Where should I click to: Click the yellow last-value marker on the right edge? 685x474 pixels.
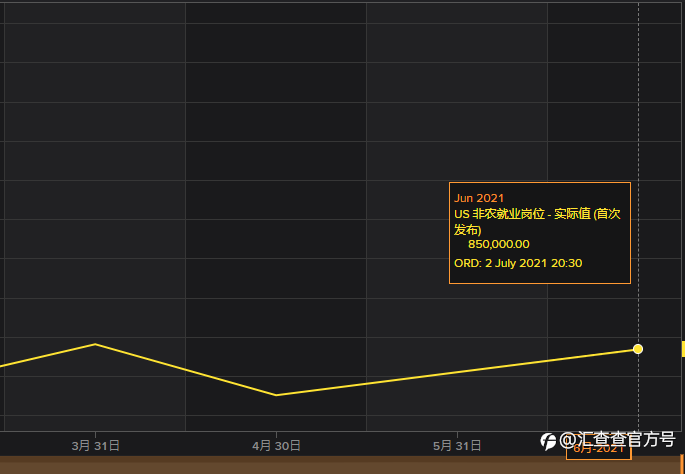tap(683, 349)
